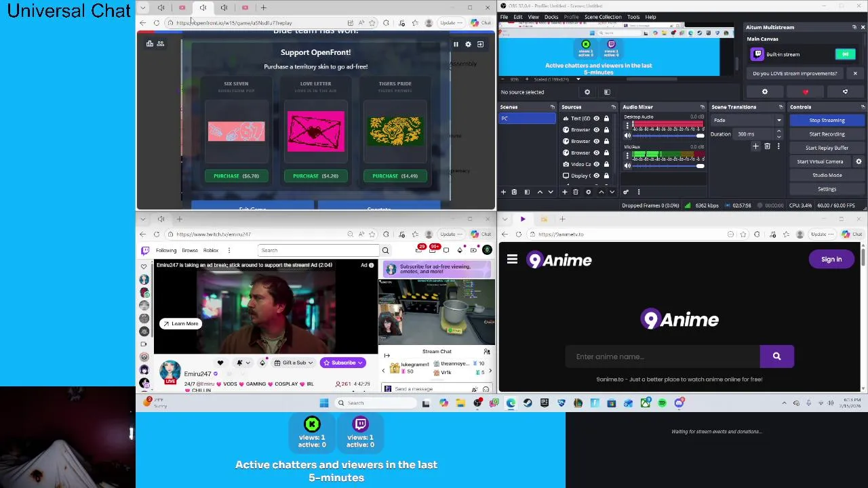Unlock the Video Capture source in OBS
This screenshot has height=488, width=868.
click(x=606, y=164)
